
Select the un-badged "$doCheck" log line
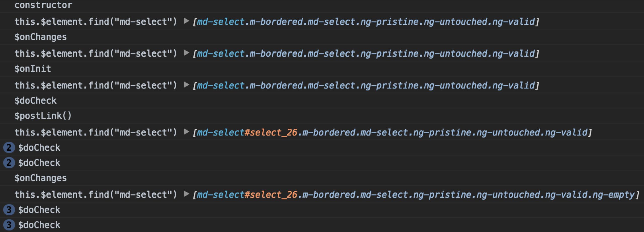pos(35,101)
